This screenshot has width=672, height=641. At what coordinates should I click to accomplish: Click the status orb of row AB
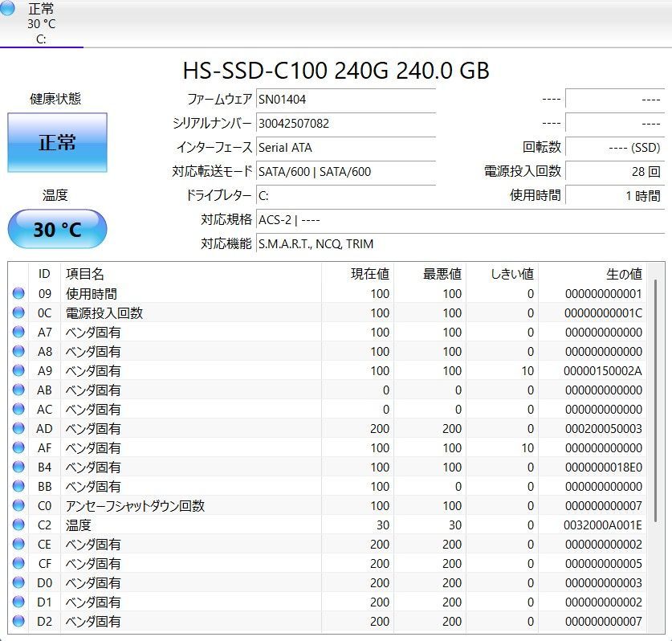(x=18, y=390)
